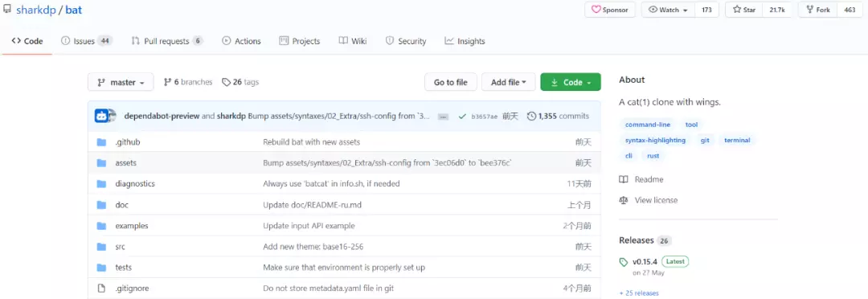Screen dimensions: 868x299
Task: Click the tests folder icon
Action: point(101,268)
